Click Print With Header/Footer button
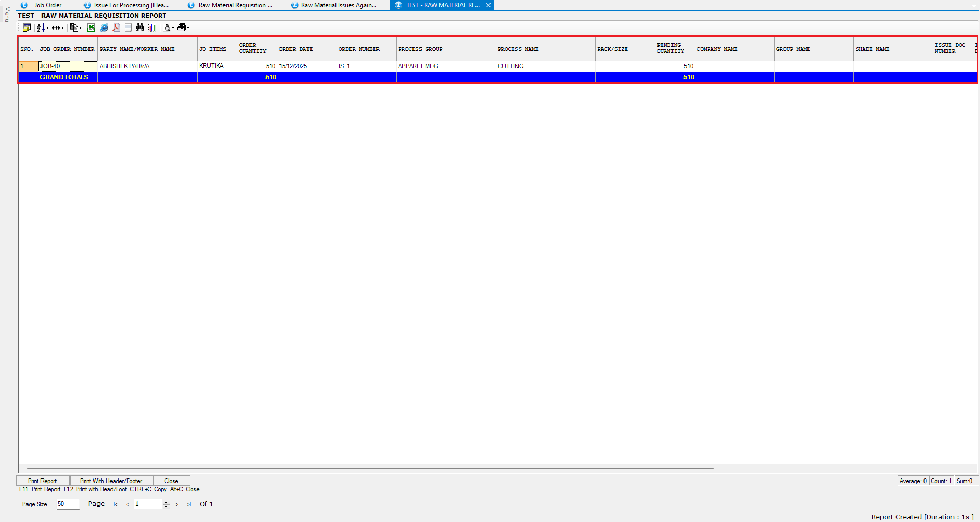980x522 pixels. coord(111,481)
